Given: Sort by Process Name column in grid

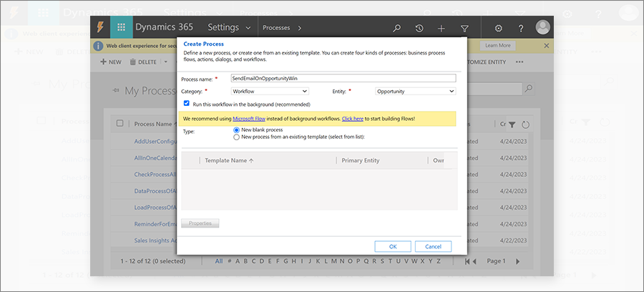Looking at the screenshot, I should (x=153, y=124).
